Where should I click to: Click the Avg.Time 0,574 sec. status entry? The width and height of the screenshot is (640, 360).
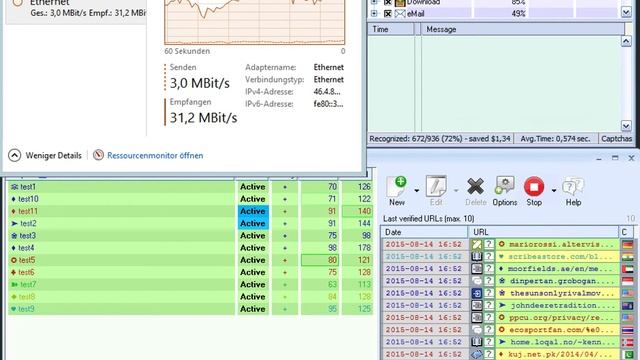tap(555, 139)
